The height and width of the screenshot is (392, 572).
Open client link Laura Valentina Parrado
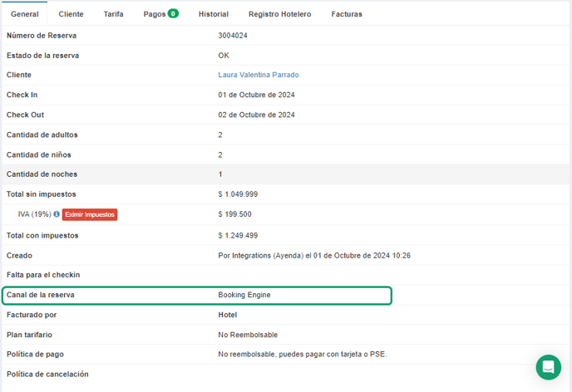click(x=259, y=75)
